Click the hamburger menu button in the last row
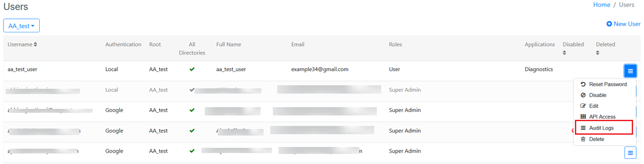This screenshot has height=164, width=644. pos(630,153)
